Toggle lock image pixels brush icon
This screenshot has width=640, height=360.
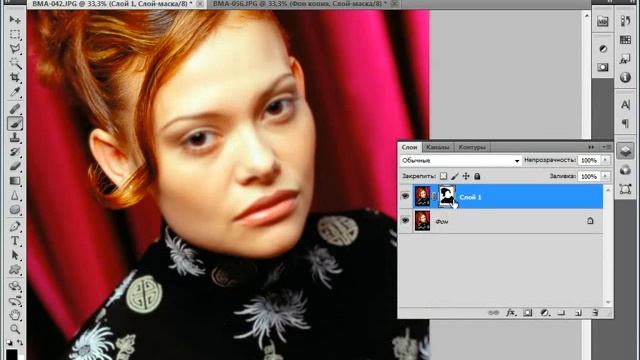454,176
